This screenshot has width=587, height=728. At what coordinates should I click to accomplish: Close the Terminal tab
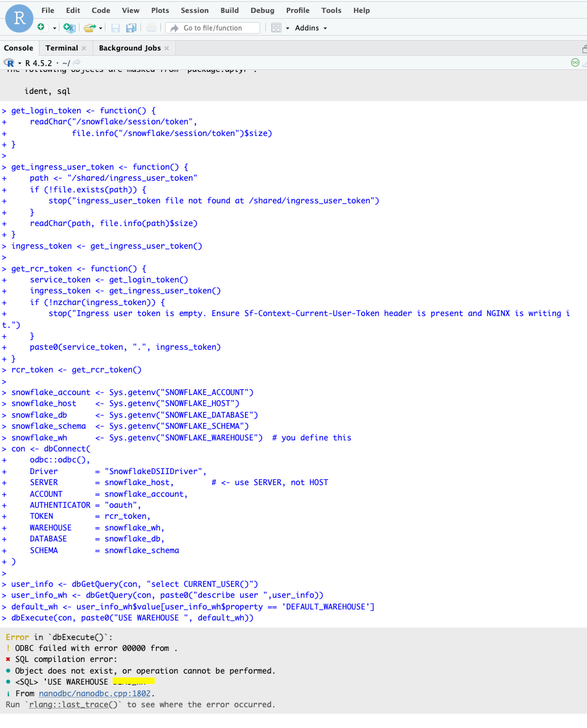pyautogui.click(x=83, y=49)
